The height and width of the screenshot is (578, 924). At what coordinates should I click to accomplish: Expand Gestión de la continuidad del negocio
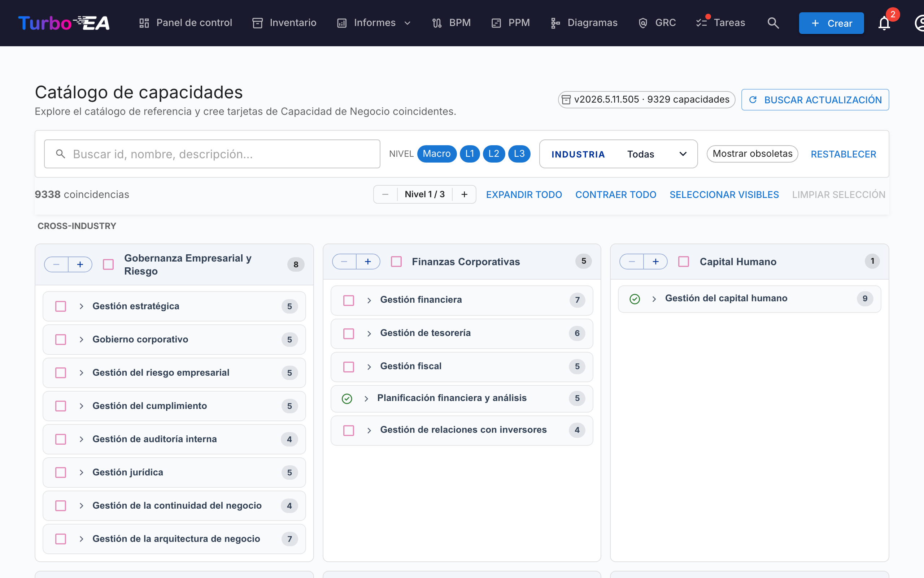(x=81, y=506)
